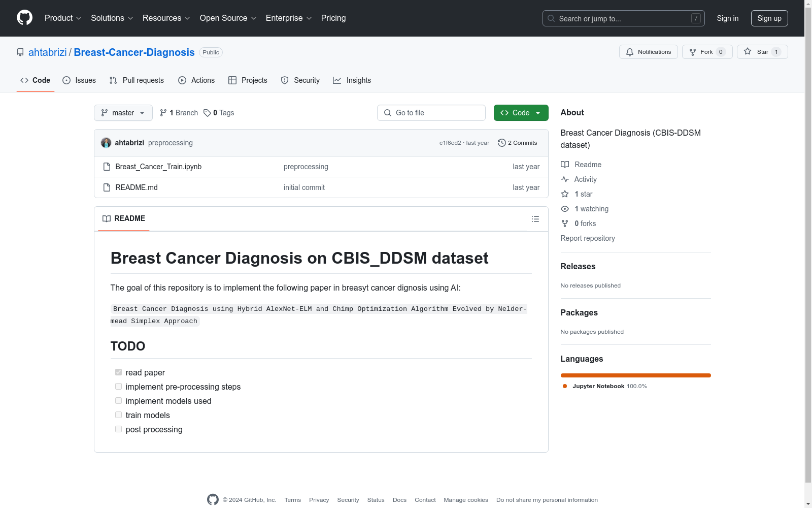812x508 pixels.
Task: Open the Issues tab
Action: [79, 80]
